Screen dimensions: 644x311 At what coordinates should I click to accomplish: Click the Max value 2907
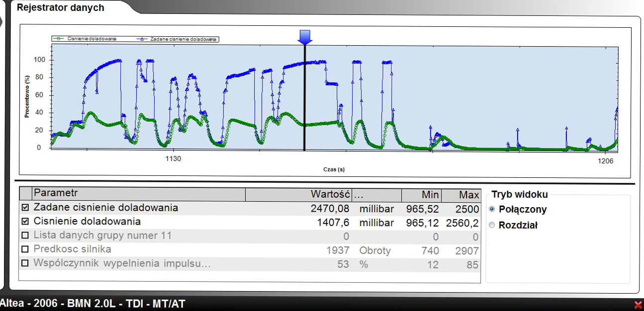coord(467,251)
